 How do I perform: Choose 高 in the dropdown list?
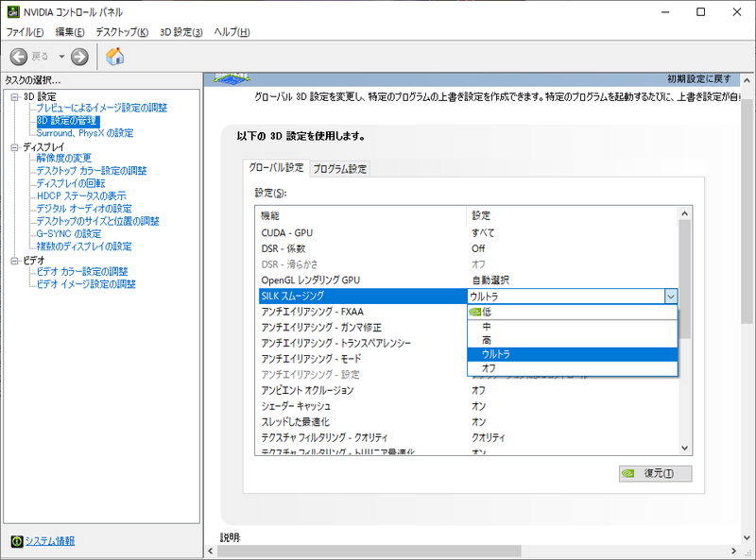(573, 340)
